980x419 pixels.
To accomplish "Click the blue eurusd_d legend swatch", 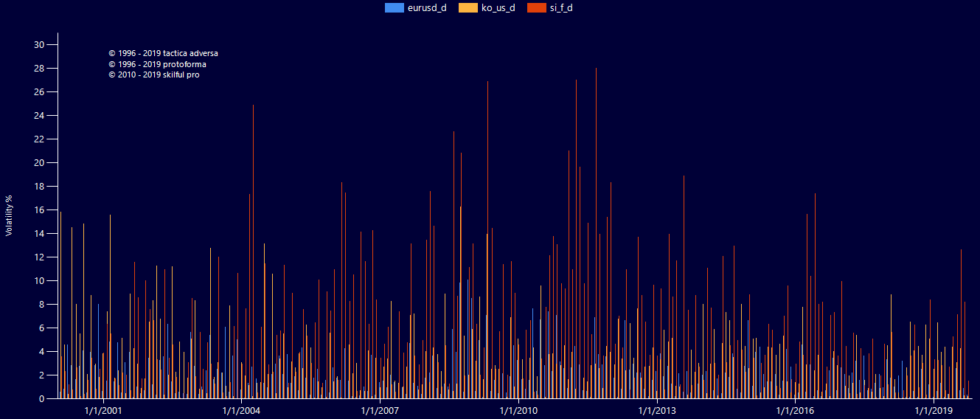I will pyautogui.click(x=395, y=8).
